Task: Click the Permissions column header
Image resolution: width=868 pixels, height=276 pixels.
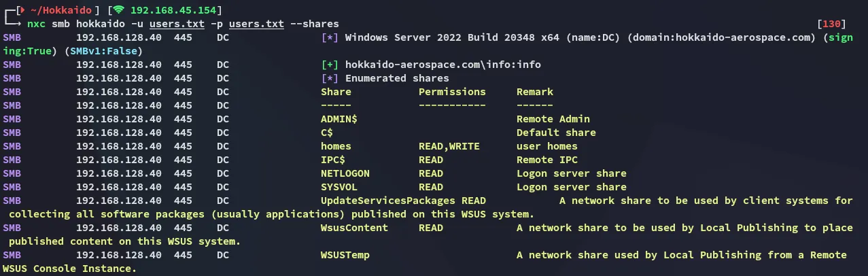Action: 452,92
